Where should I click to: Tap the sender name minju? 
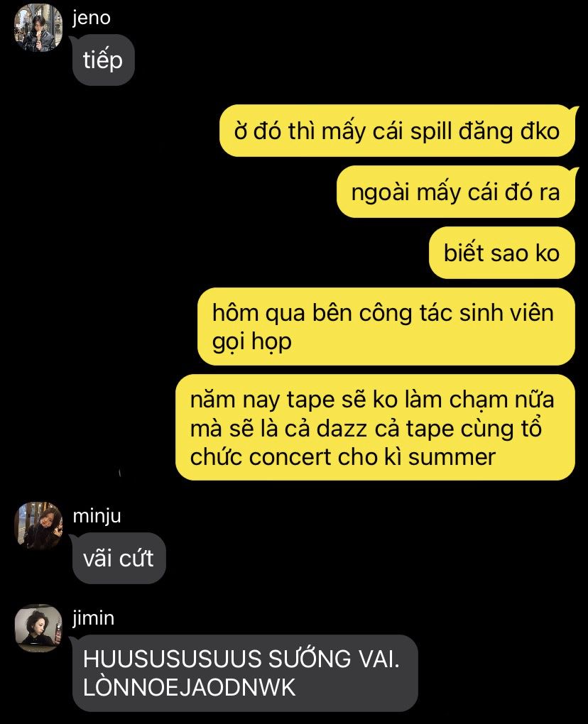click(x=97, y=516)
